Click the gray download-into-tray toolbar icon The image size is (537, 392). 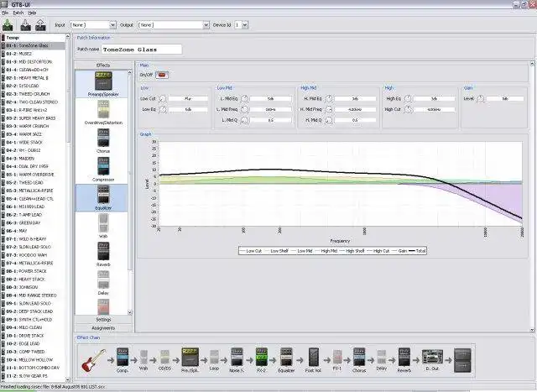point(25,25)
